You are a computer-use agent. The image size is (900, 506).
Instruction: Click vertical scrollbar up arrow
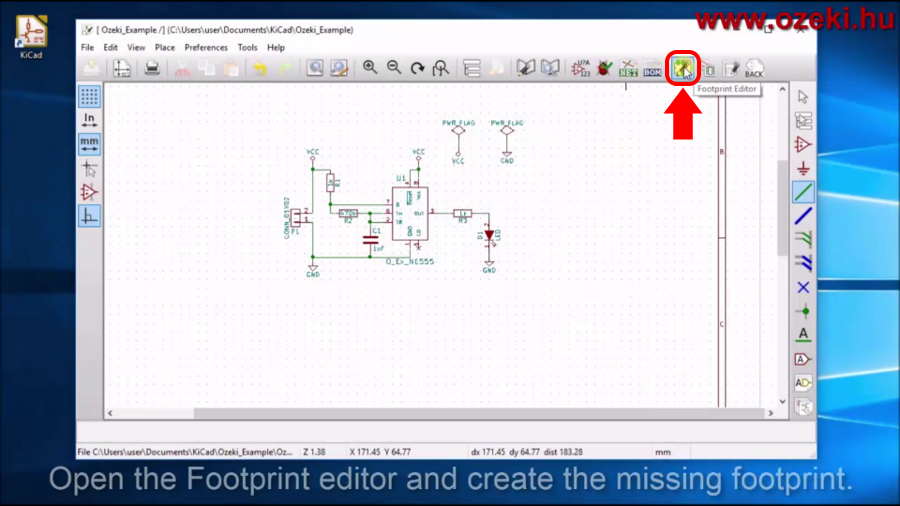782,89
